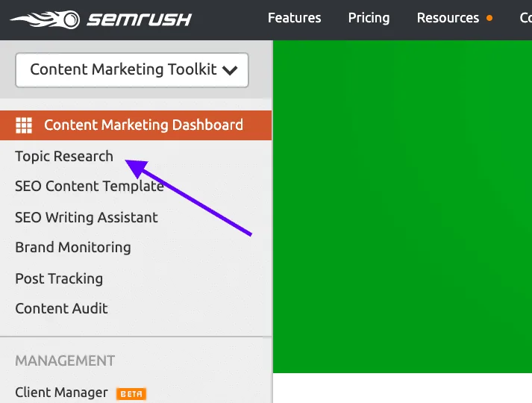Viewport: 532px width, 403px height.
Task: Click the orange notification dot beside Resources
Action: tap(489, 18)
